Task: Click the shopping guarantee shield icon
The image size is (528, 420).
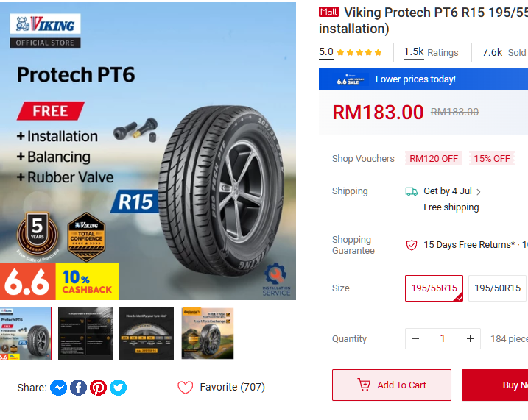Action: point(412,245)
